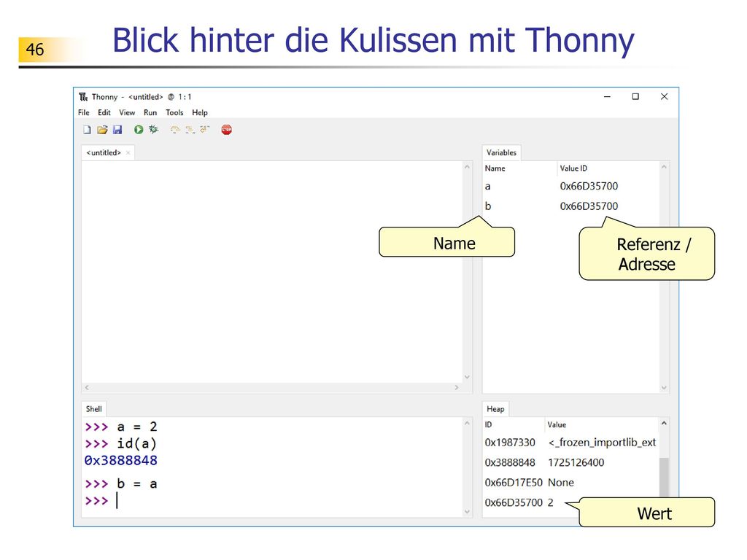
Task: Minimize the Thonny window
Action: [607, 97]
